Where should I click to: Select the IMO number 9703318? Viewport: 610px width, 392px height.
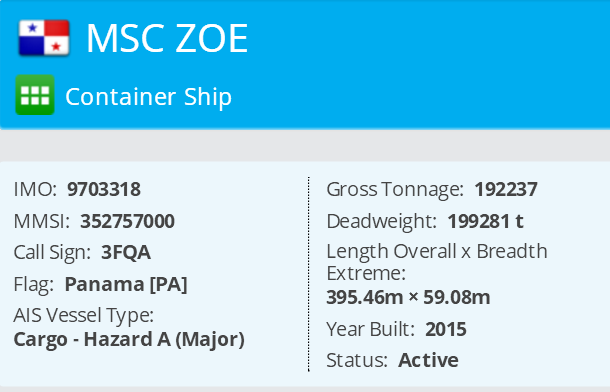pyautogui.click(x=104, y=189)
